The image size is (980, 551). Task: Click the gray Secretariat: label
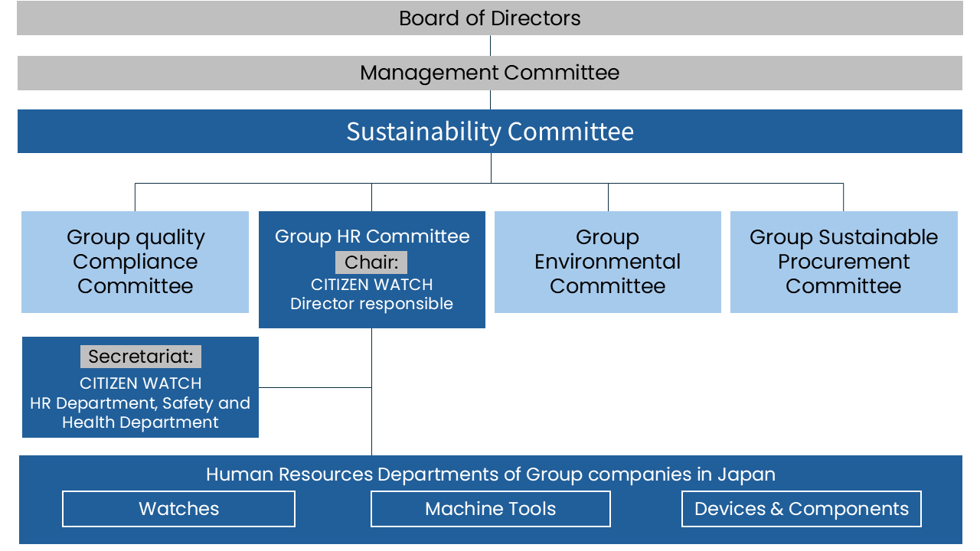tap(141, 357)
